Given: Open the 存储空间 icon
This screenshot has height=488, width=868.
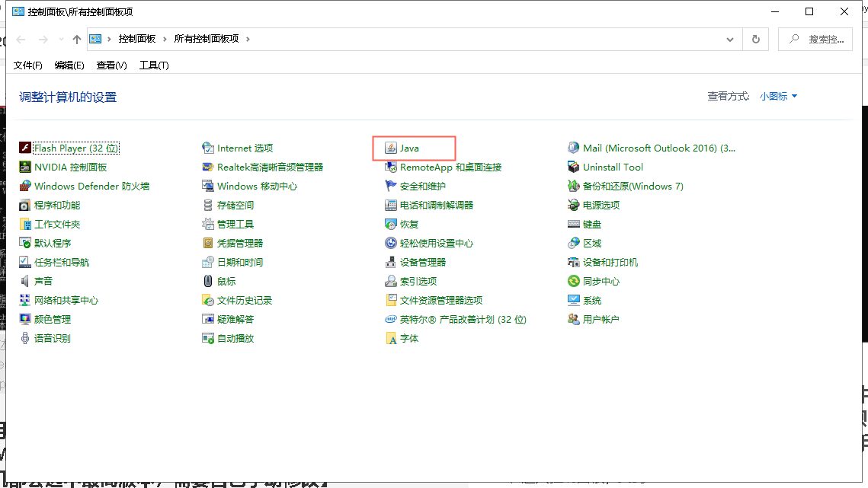Looking at the screenshot, I should tap(207, 205).
